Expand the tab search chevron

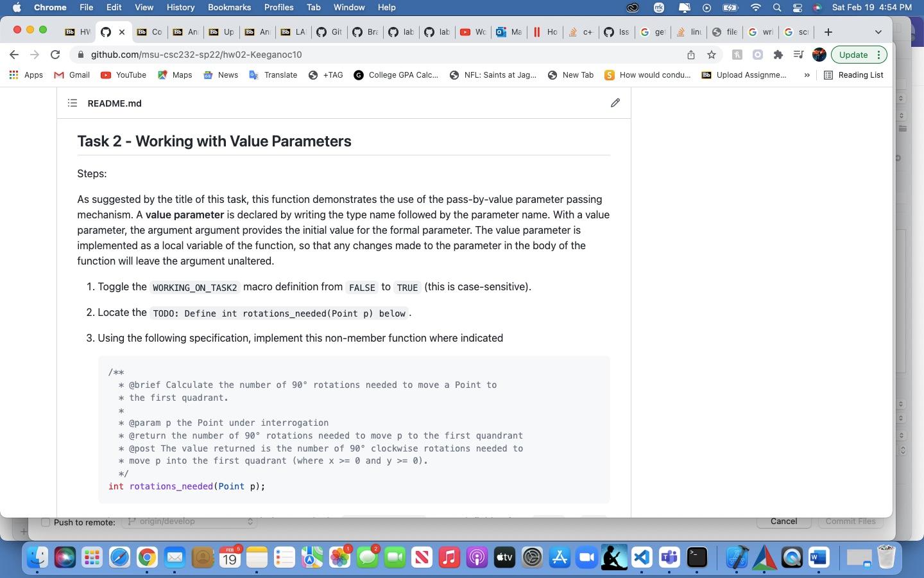point(878,31)
